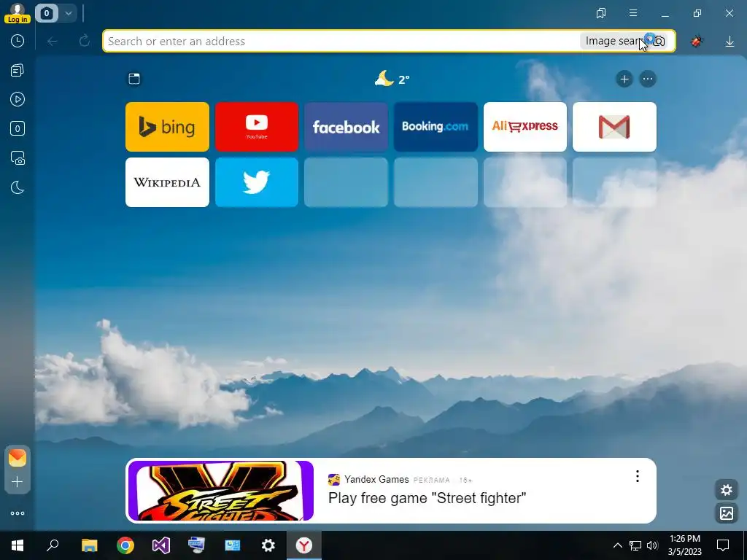This screenshot has height=560, width=747.
Task: Click the window layout icon above tiles
Action: tap(134, 79)
